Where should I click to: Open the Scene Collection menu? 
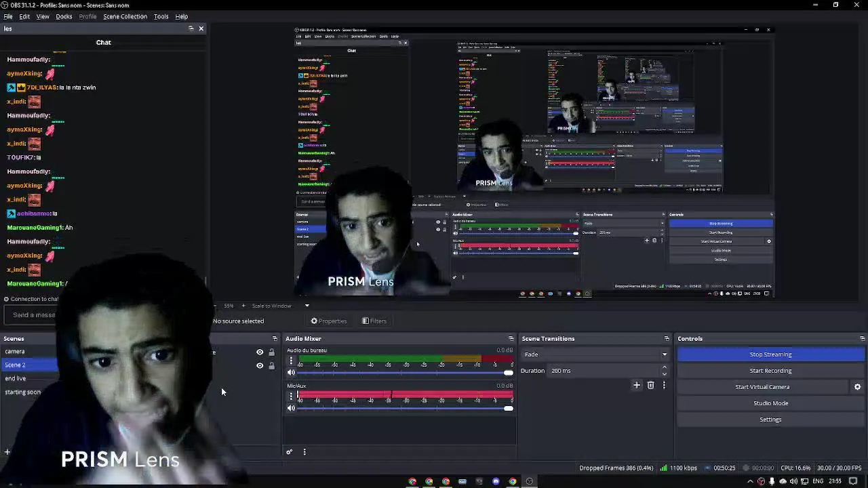pyautogui.click(x=125, y=16)
